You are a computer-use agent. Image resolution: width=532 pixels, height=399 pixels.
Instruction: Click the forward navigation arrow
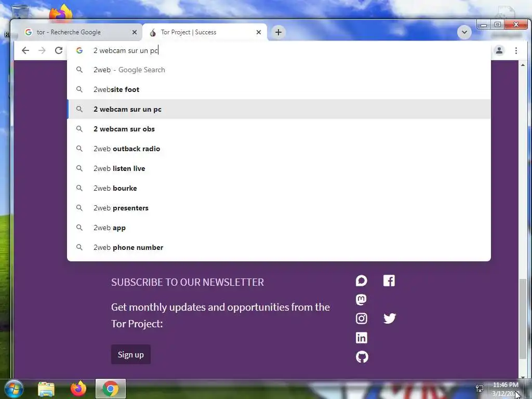[42, 50]
